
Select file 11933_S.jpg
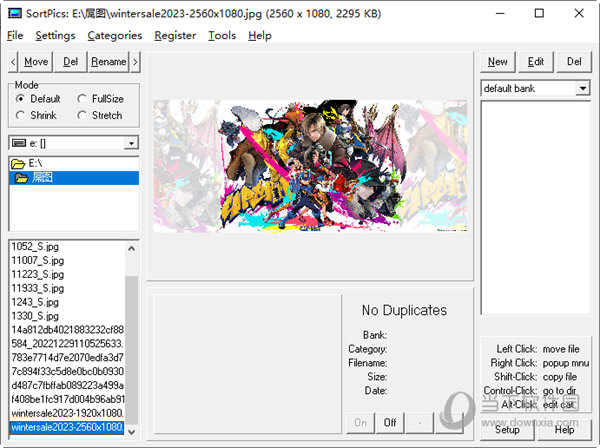pyautogui.click(x=67, y=288)
